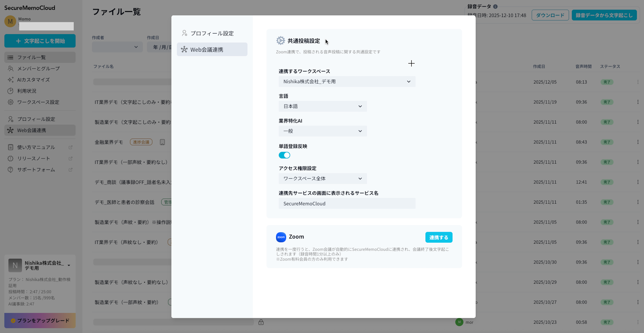Expand the Nishika株式会社_デモ用 workspace switcher

tap(69, 265)
